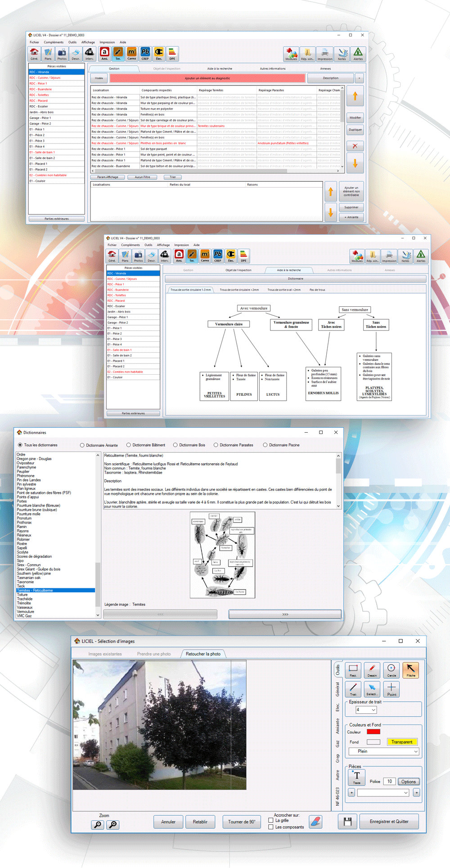Switch to the Prendre une photo tab
The image size is (450, 868).
click(154, 654)
